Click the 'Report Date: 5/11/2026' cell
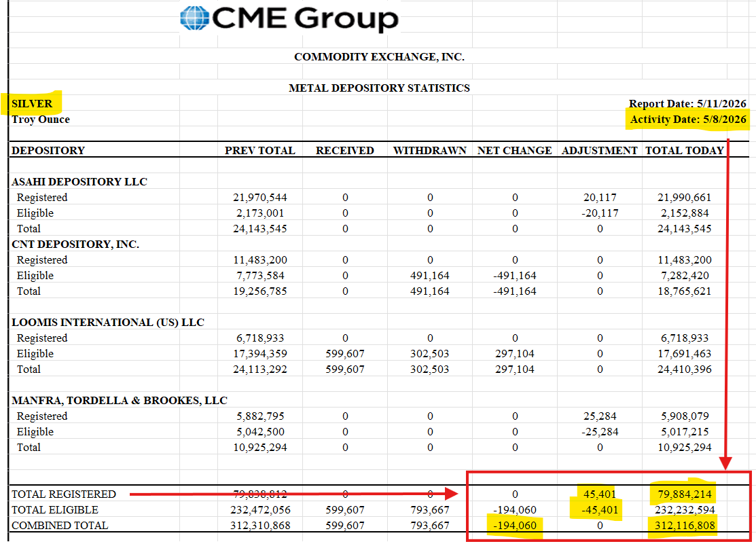The width and height of the screenshot is (756, 542). [x=687, y=104]
